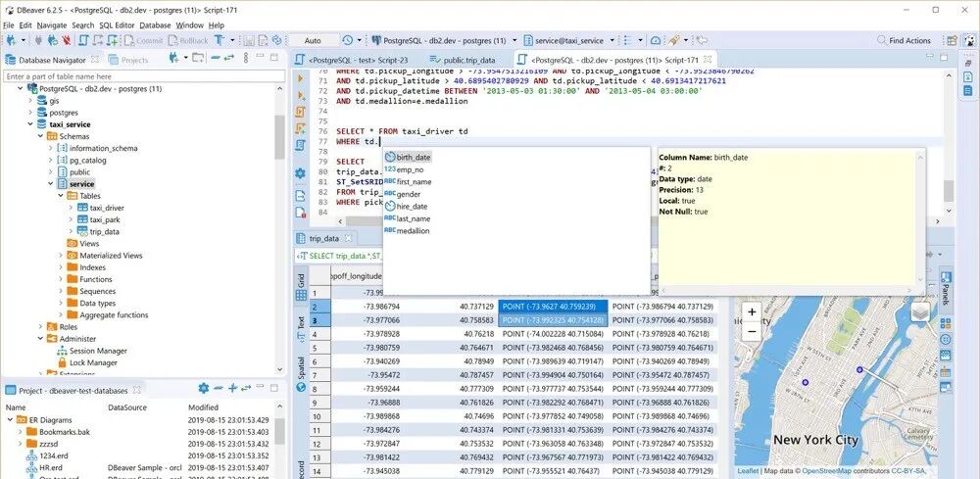Expand the gis database node
Viewport: 980px width, 479px height.
point(30,101)
